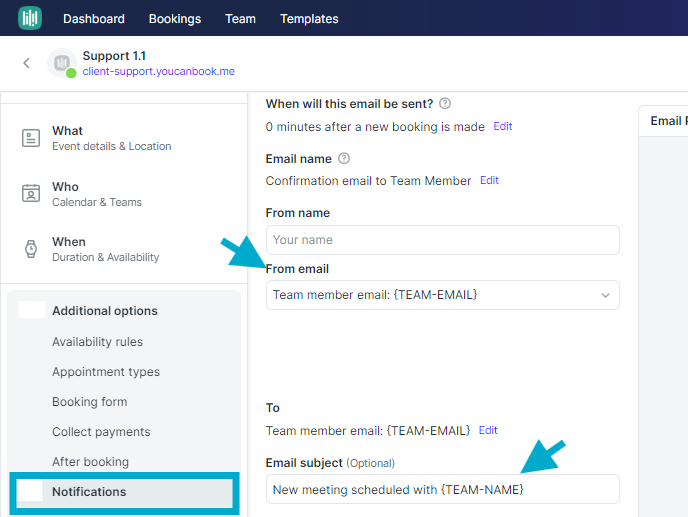Screen dimensions: 688x517
Task: Edit the To recipient email
Action: pyautogui.click(x=488, y=430)
